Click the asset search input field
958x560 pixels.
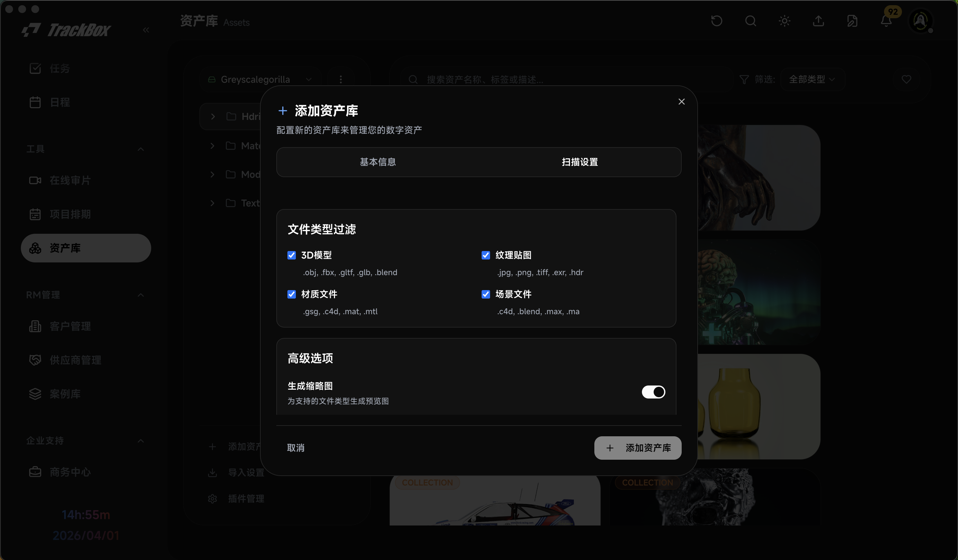coord(566,79)
